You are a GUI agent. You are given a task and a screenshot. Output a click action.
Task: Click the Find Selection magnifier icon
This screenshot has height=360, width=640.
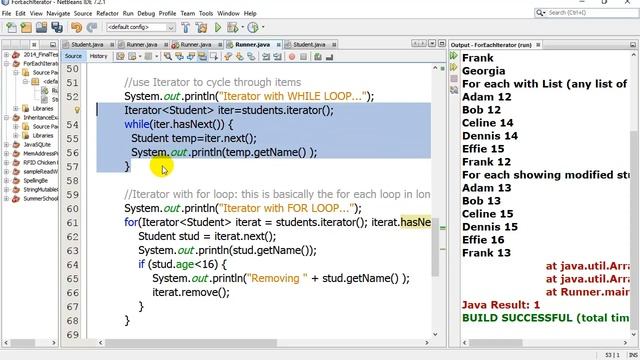[168, 56]
